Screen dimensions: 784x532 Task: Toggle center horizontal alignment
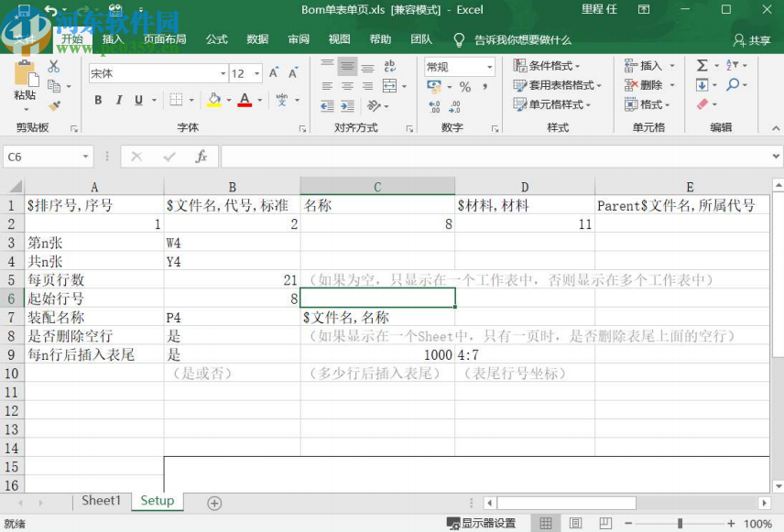[347, 86]
